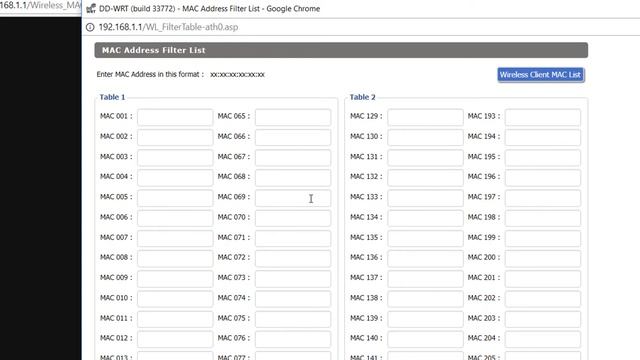
Task: Focus the MAC 074 input field
Action: 293,299
